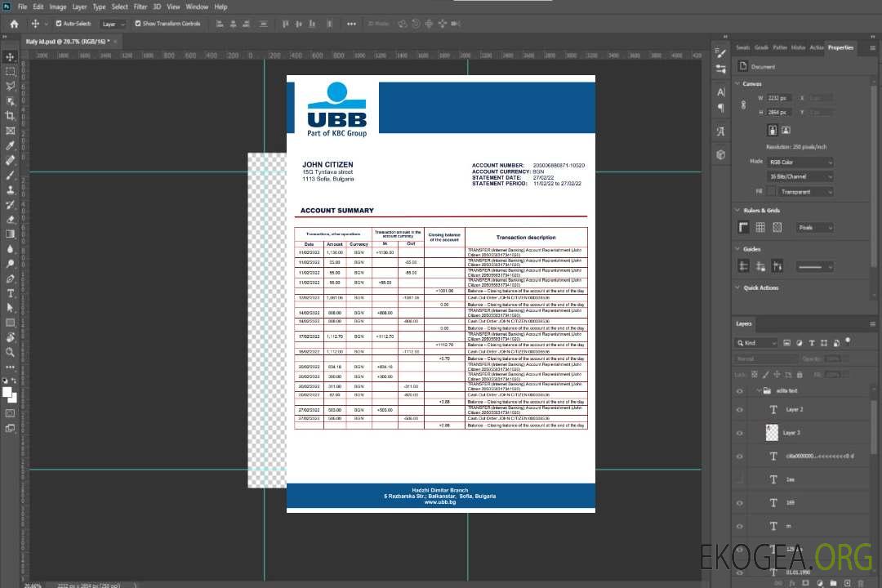Select the Crop tool
882x588 pixels.
click(10, 116)
